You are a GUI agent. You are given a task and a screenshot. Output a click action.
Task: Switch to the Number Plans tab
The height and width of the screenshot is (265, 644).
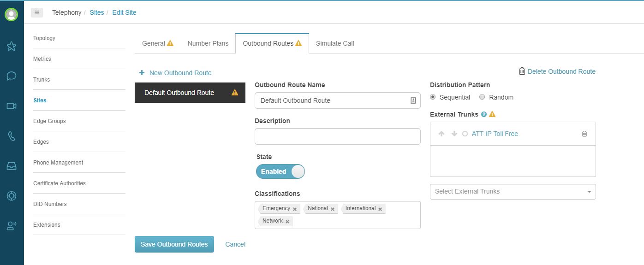pyautogui.click(x=208, y=43)
